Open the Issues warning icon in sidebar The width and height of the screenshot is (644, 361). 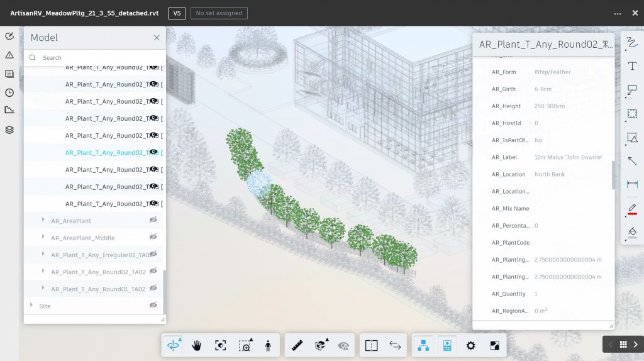click(9, 55)
